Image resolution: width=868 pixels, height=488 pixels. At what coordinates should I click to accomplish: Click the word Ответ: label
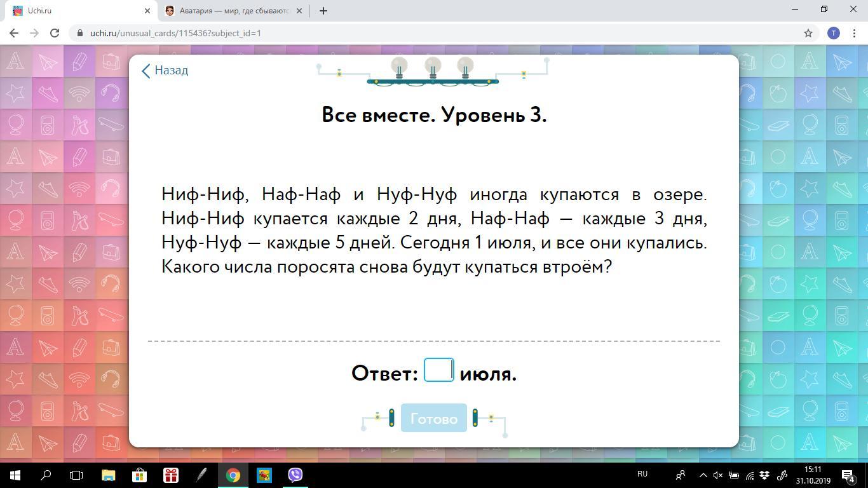tap(384, 373)
